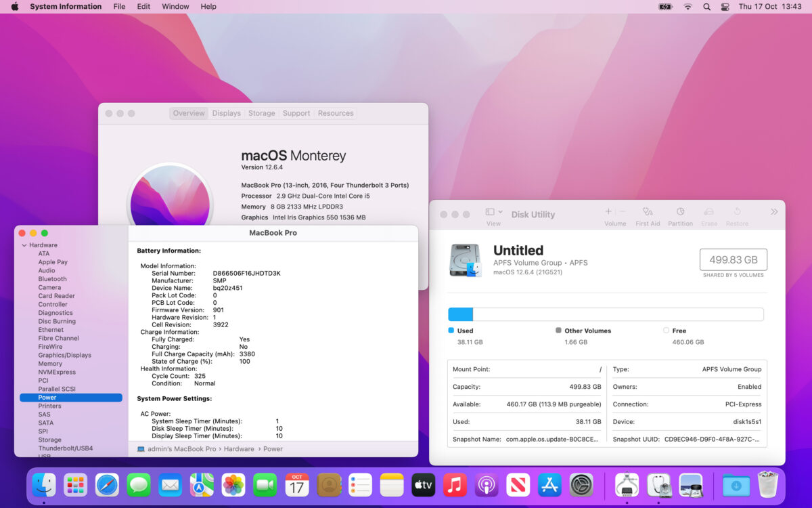Image resolution: width=812 pixels, height=508 pixels.
Task: Click the Restore button in Disk Utility
Action: point(737,217)
